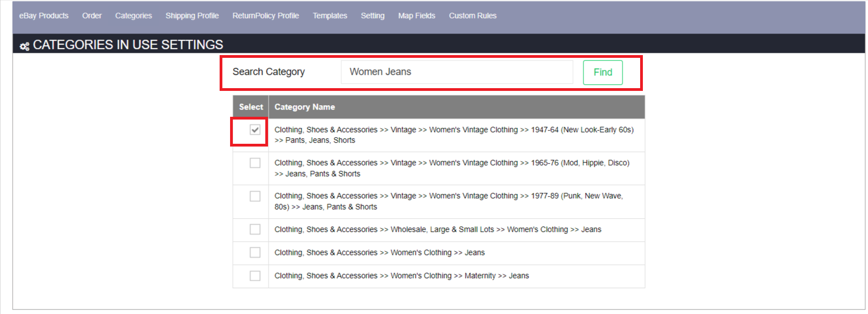Open the Categories menu item
Image resolution: width=868 pixels, height=314 pixels.
[134, 15]
